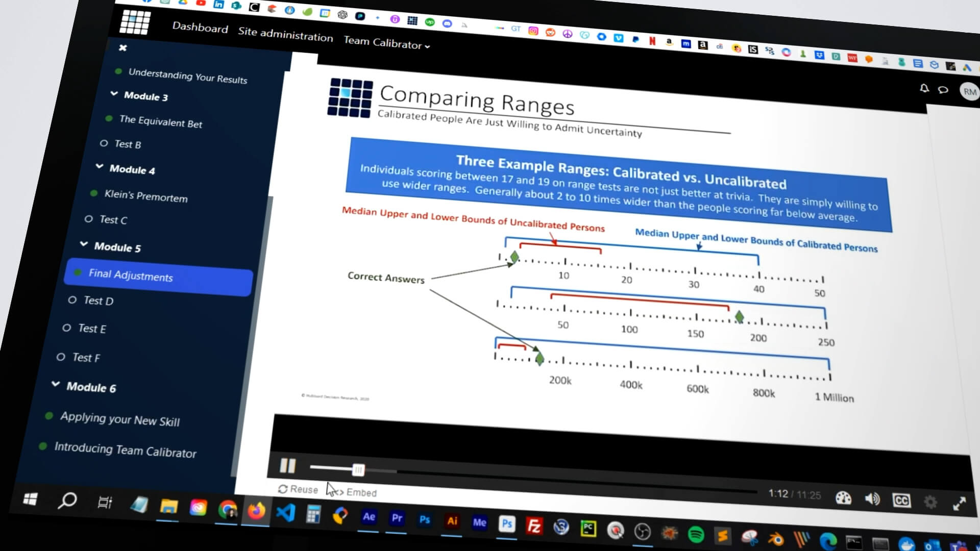Screen dimensions: 980x551
Task: Open The Equivalent Bet lesson
Action: tap(160, 121)
